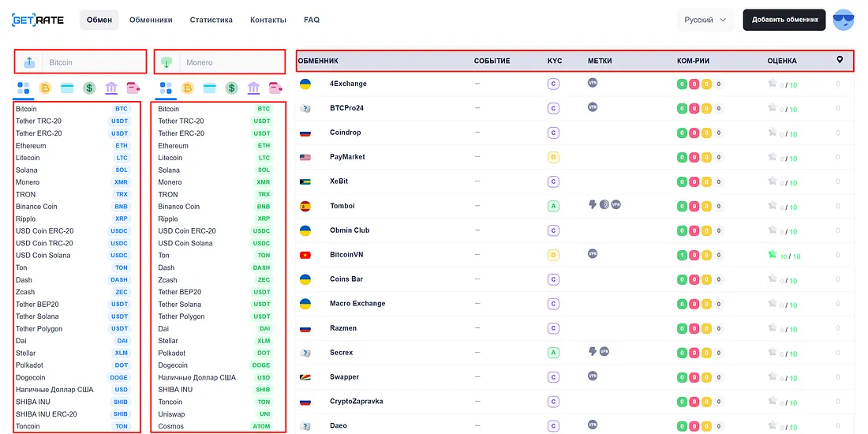Choose Tether TRC-20 in the give list
This screenshot has height=434, width=868.
point(73,122)
